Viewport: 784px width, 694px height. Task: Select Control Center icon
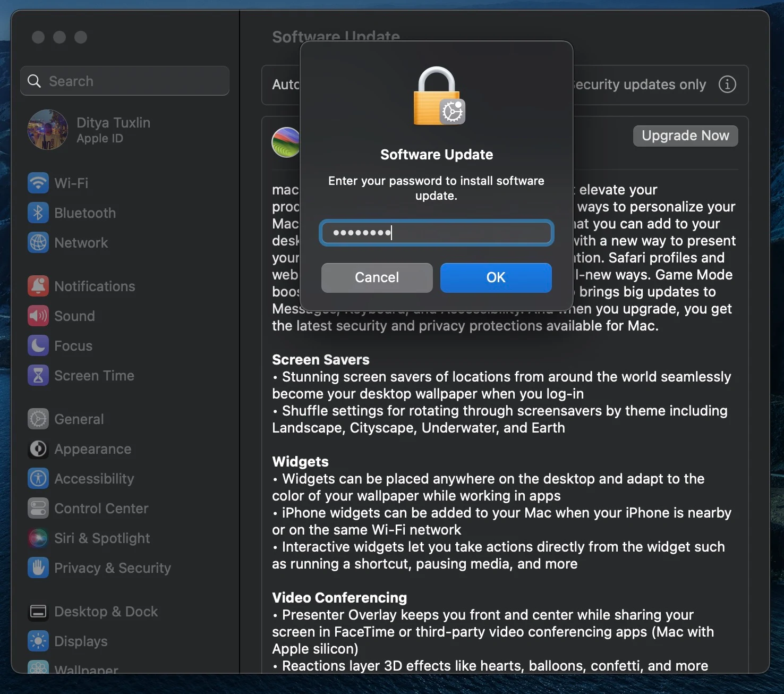point(38,509)
